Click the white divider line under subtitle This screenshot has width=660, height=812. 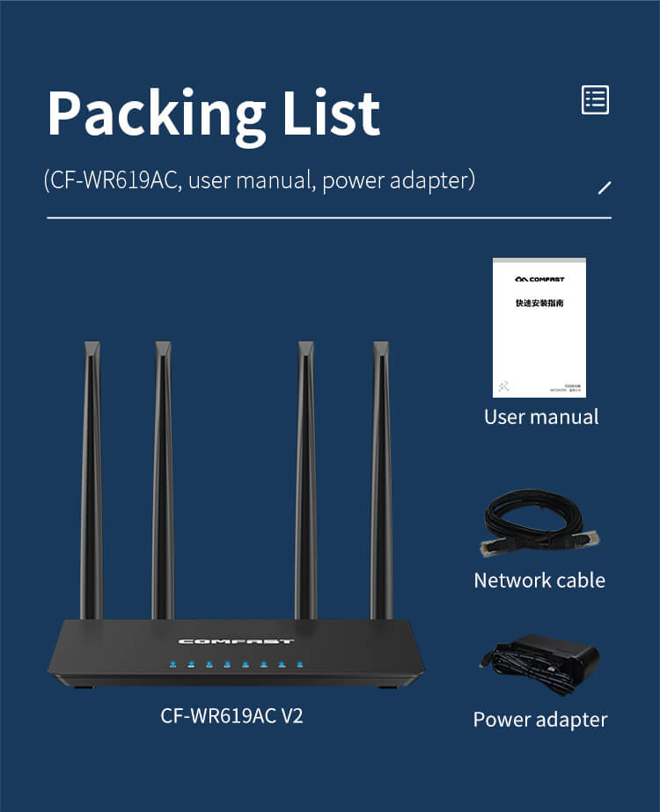click(x=329, y=218)
